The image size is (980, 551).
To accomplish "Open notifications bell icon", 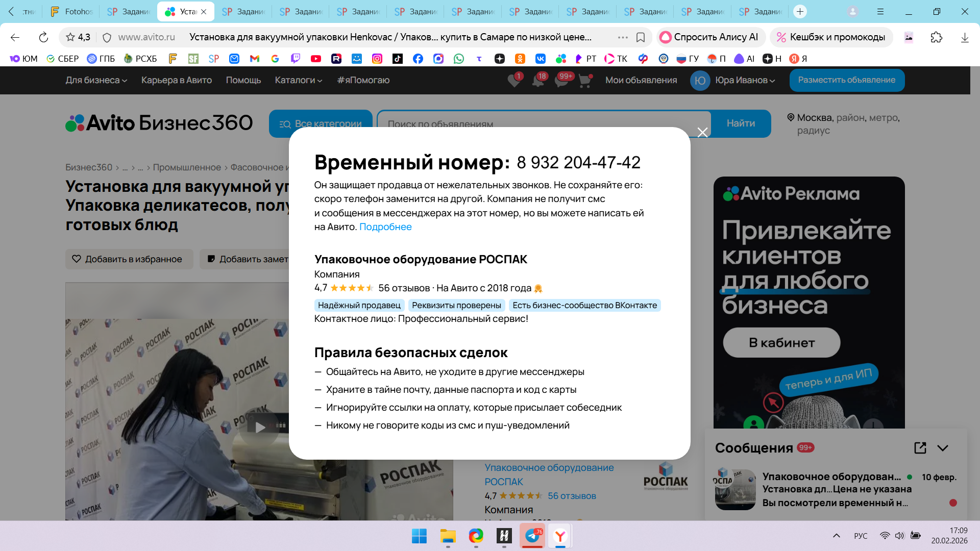I will 538,81.
